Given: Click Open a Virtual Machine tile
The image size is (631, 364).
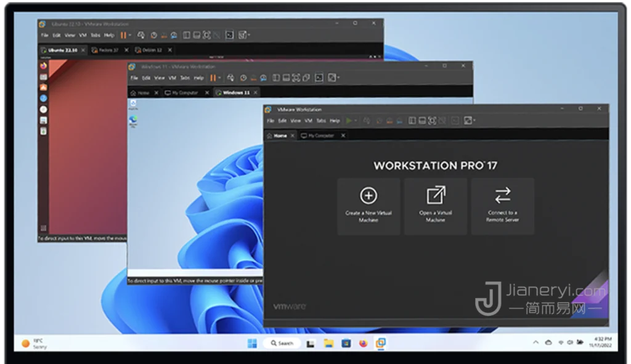Looking at the screenshot, I should pyautogui.click(x=436, y=206).
